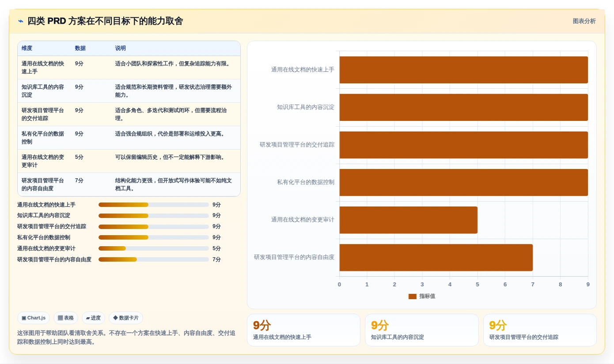Click chart axis label 私有化平台的数据控制
This screenshot has width=614, height=364.
tap(306, 182)
